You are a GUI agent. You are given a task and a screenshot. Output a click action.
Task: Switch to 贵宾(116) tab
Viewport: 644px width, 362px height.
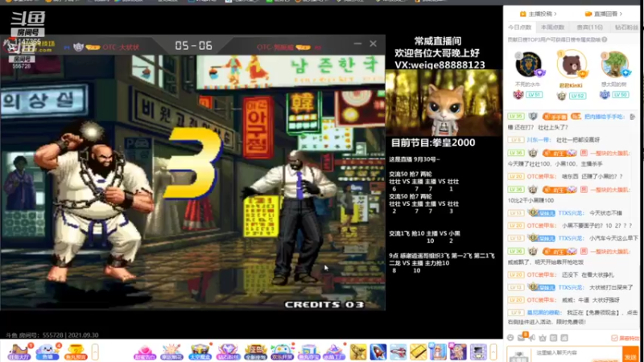click(590, 27)
